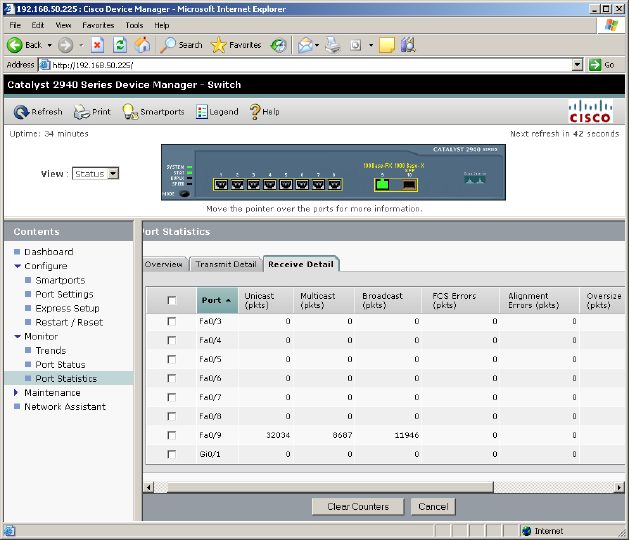629x540 pixels.
Task: Click the Cancel button
Action: [433, 507]
